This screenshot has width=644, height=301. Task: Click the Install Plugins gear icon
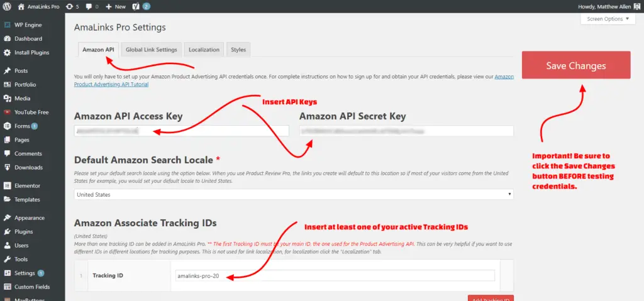click(x=7, y=53)
